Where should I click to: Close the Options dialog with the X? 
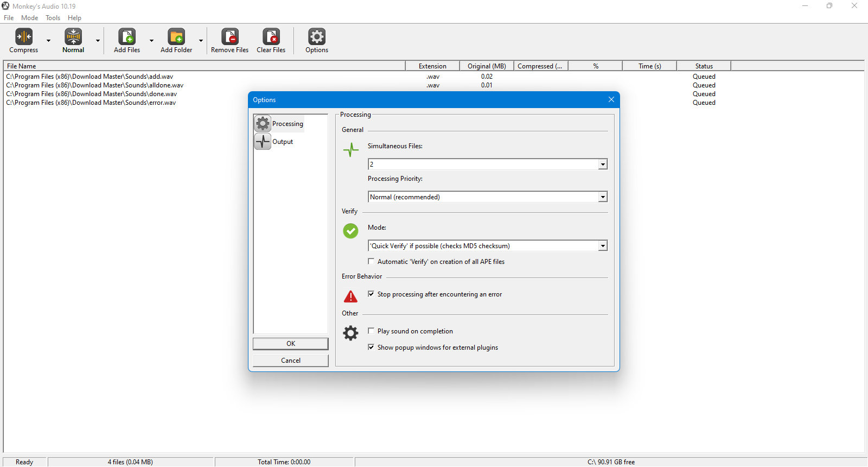coord(611,99)
